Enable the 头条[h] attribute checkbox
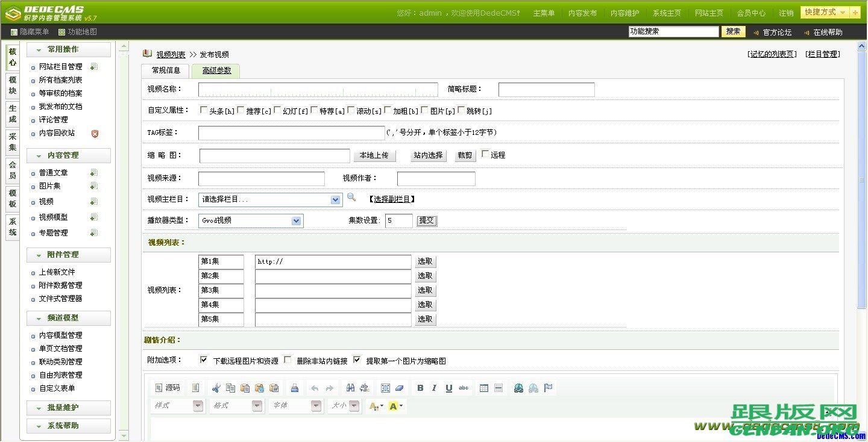This screenshot has width=868, height=442. click(x=204, y=110)
